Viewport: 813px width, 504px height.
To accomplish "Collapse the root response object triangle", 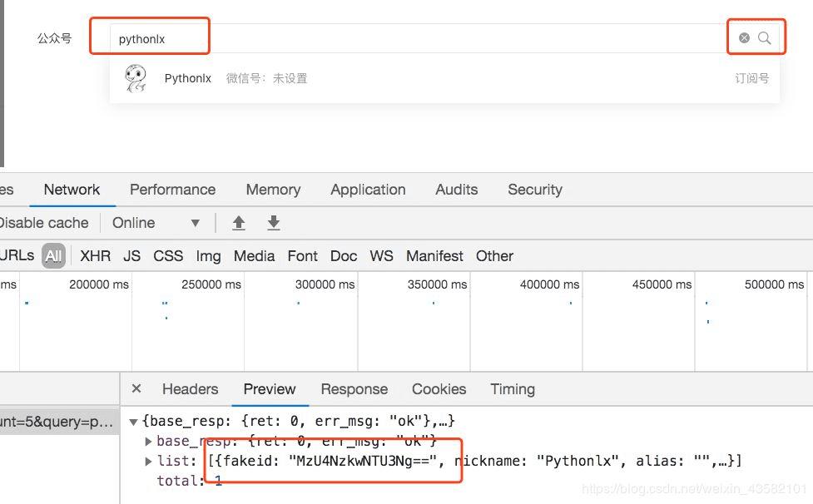I will (133, 422).
